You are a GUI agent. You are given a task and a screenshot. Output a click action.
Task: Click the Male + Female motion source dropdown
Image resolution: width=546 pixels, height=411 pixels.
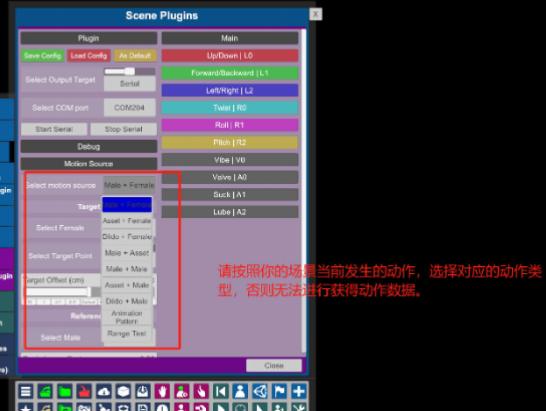(x=129, y=185)
